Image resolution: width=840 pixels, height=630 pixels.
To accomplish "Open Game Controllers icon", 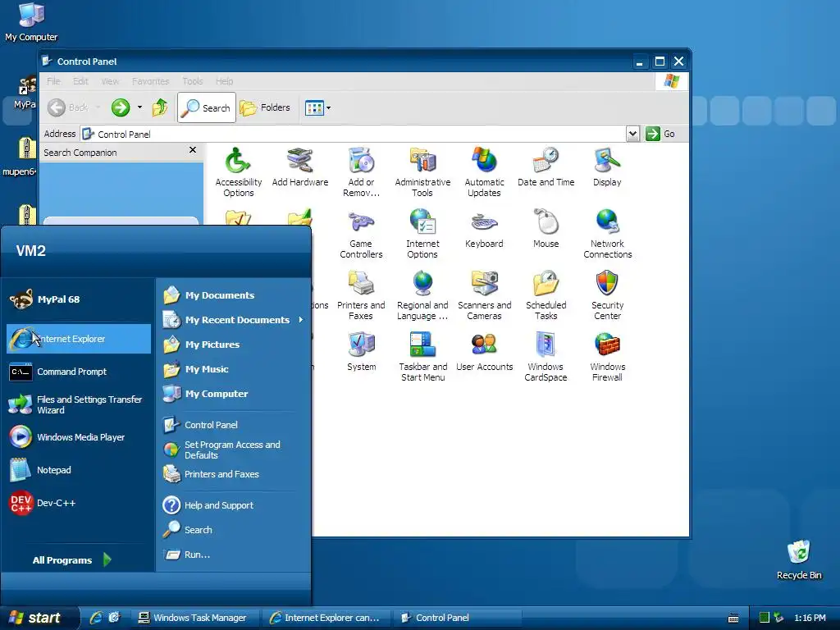I will 361,234.
